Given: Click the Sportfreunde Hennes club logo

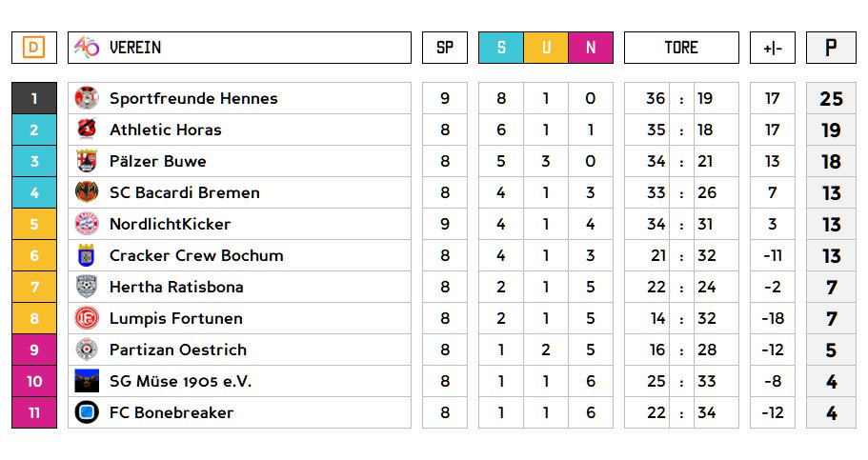Looking at the screenshot, I should pyautogui.click(x=87, y=98).
